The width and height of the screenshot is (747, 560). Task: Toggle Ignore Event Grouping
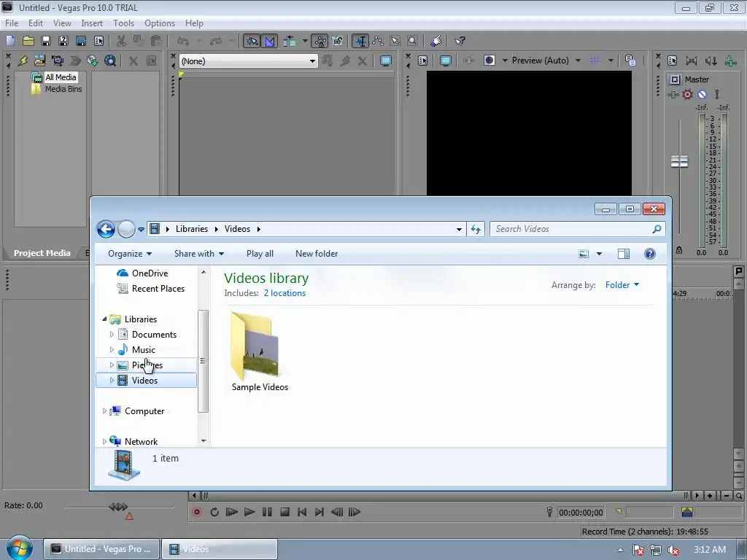(338, 41)
